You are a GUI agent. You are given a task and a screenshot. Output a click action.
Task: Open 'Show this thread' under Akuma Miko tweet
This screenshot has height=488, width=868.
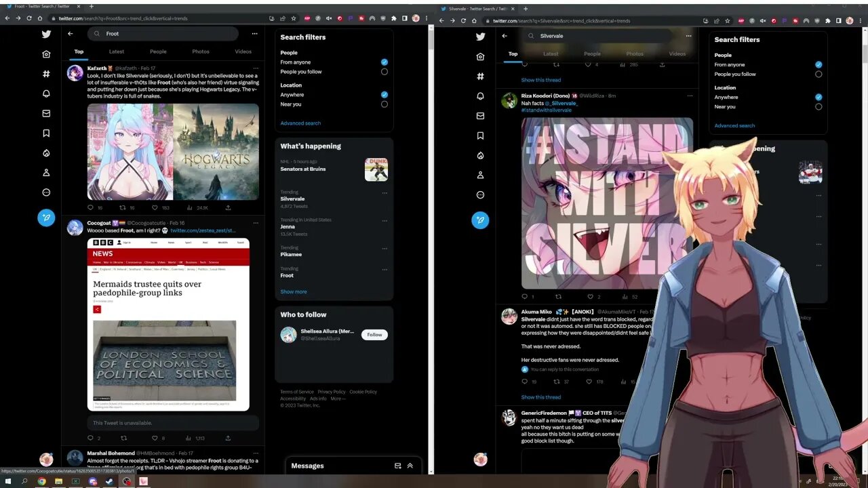[540, 397]
